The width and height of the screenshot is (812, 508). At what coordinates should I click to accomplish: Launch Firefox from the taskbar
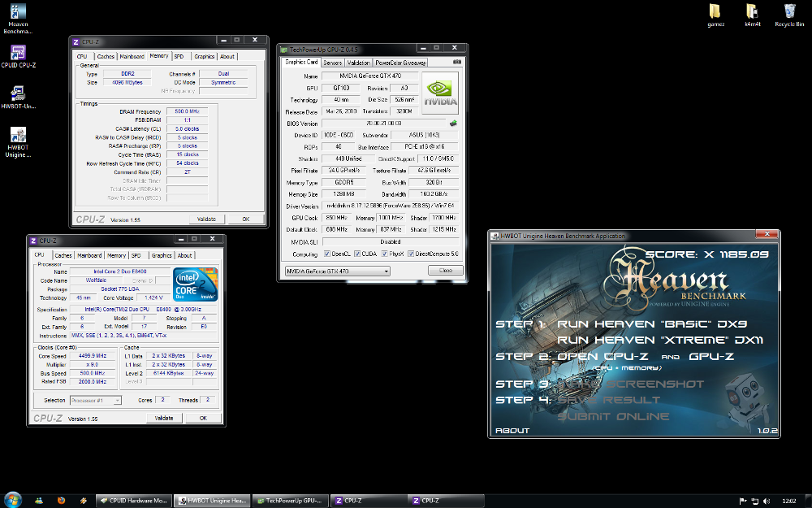pyautogui.click(x=61, y=500)
